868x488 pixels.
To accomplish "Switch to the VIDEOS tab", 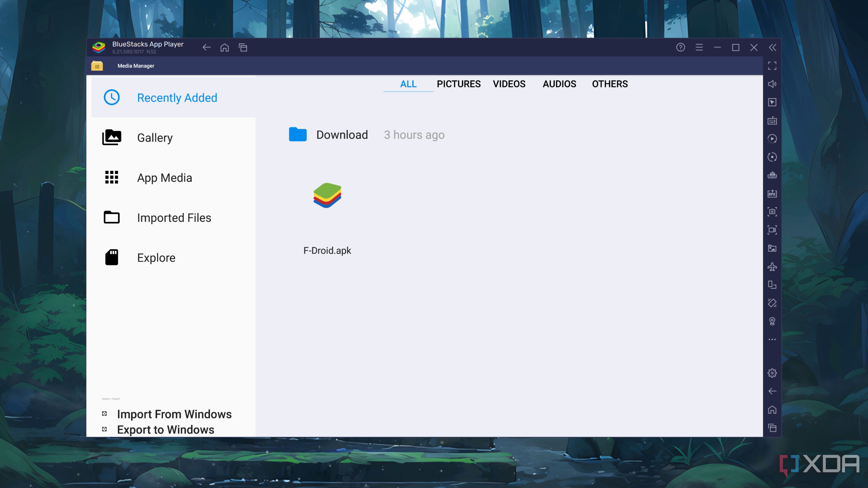I will click(509, 84).
